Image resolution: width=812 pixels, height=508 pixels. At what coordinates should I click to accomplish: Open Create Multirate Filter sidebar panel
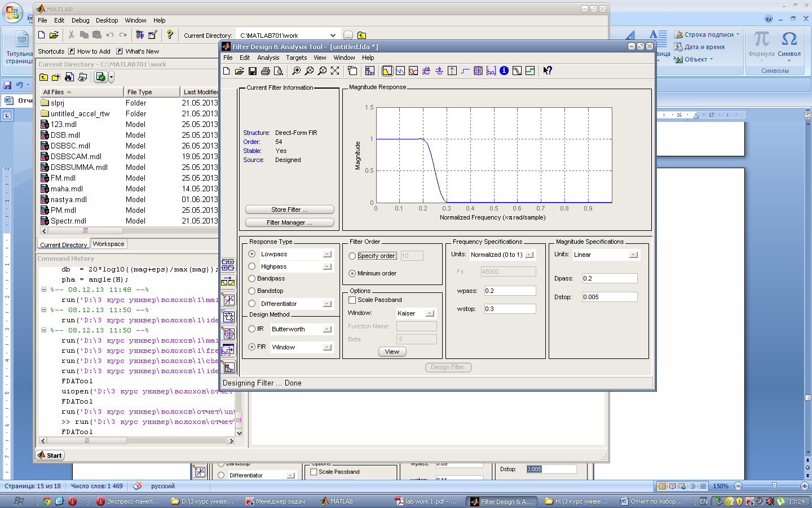(228, 264)
